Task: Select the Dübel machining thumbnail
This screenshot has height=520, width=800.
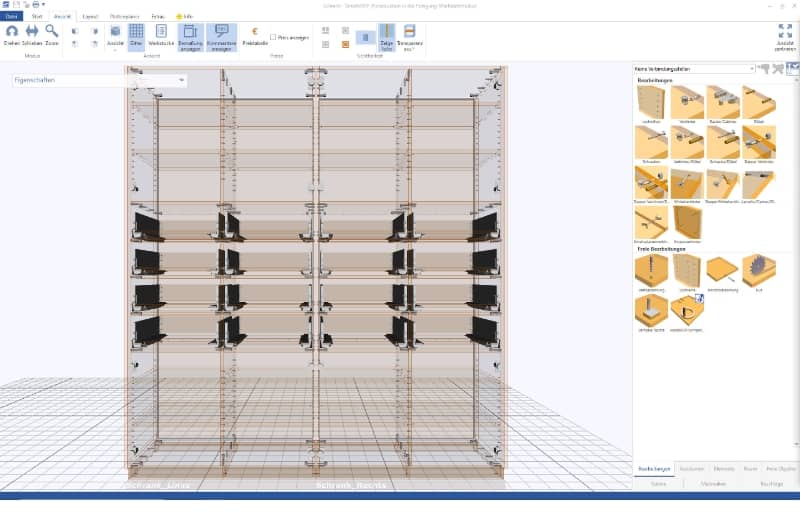Action: 759,105
